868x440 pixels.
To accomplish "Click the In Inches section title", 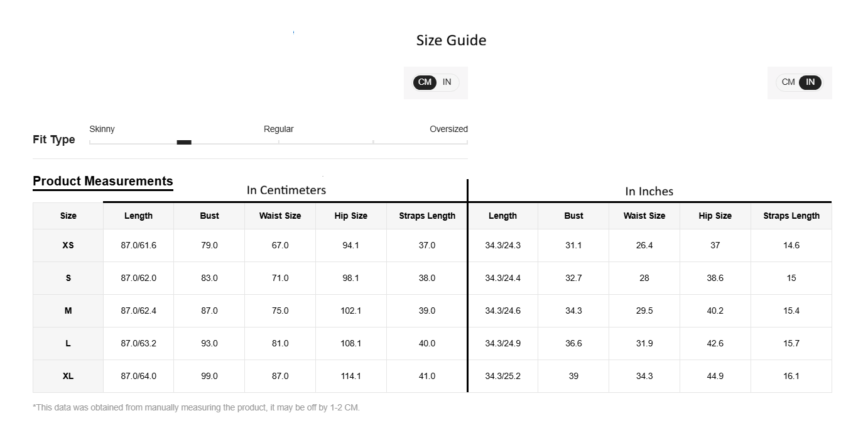I will tap(649, 192).
